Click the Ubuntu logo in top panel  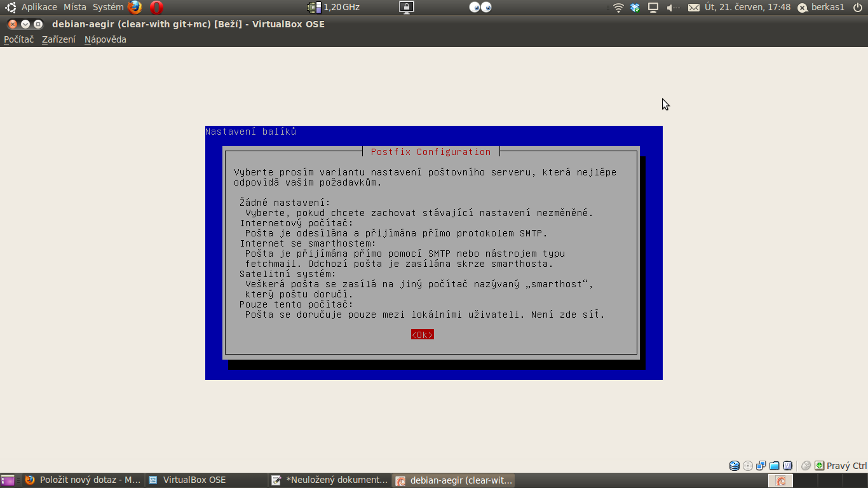pos(11,8)
